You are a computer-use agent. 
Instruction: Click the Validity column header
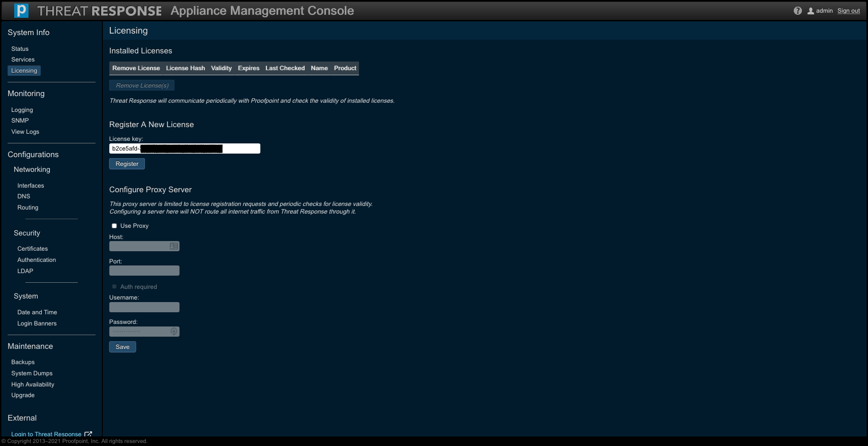pyautogui.click(x=221, y=68)
